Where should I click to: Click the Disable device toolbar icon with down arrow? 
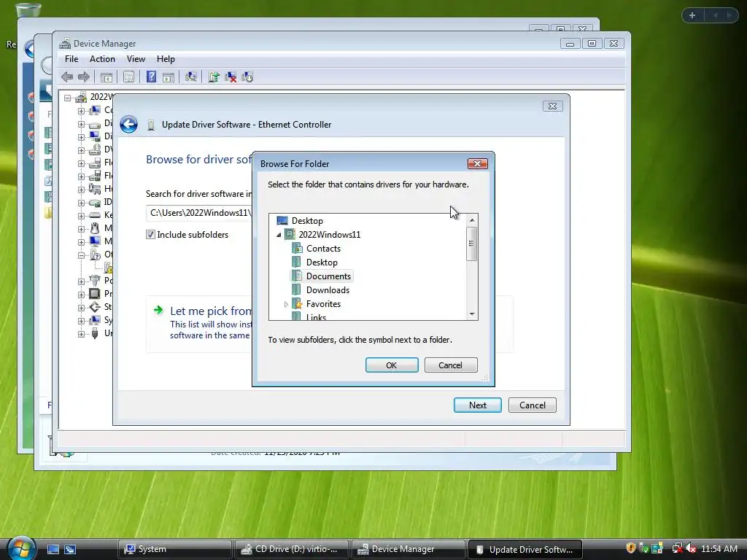(247, 77)
